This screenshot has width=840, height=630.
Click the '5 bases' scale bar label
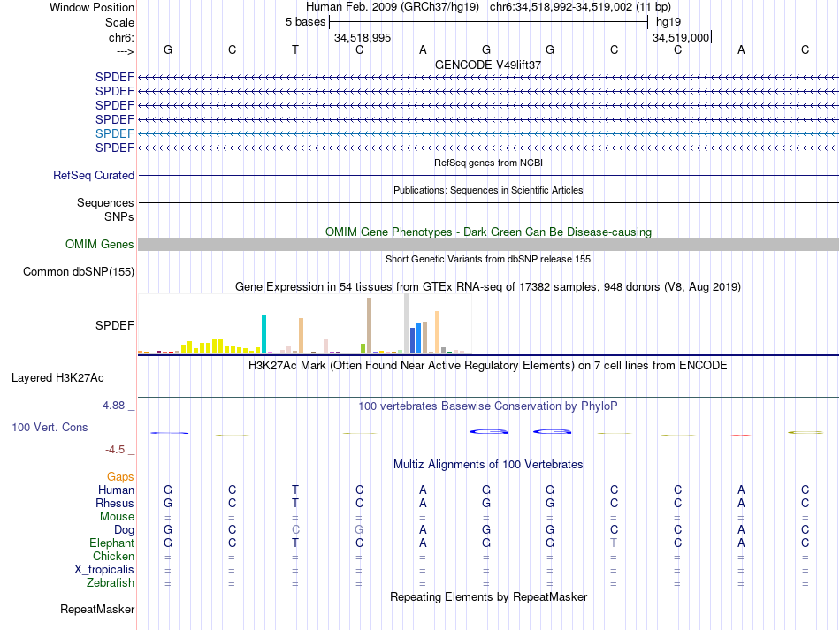(305, 22)
